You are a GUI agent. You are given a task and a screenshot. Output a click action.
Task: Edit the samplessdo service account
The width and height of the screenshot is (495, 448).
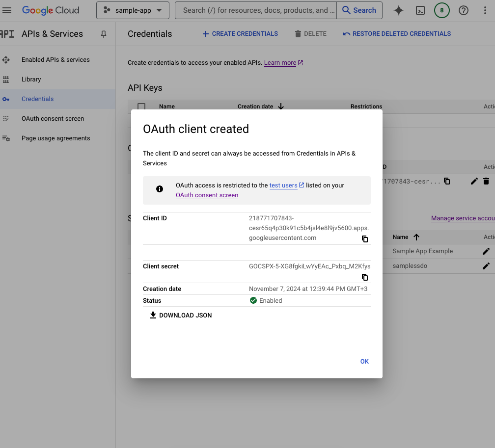click(x=486, y=266)
